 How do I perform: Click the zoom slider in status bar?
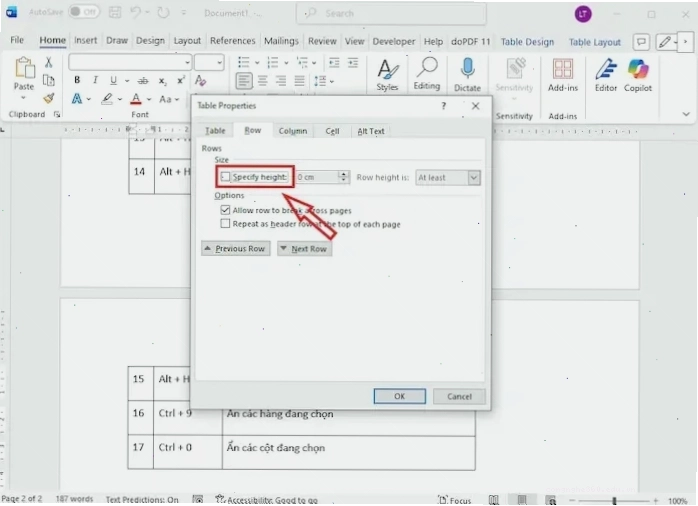(x=614, y=501)
